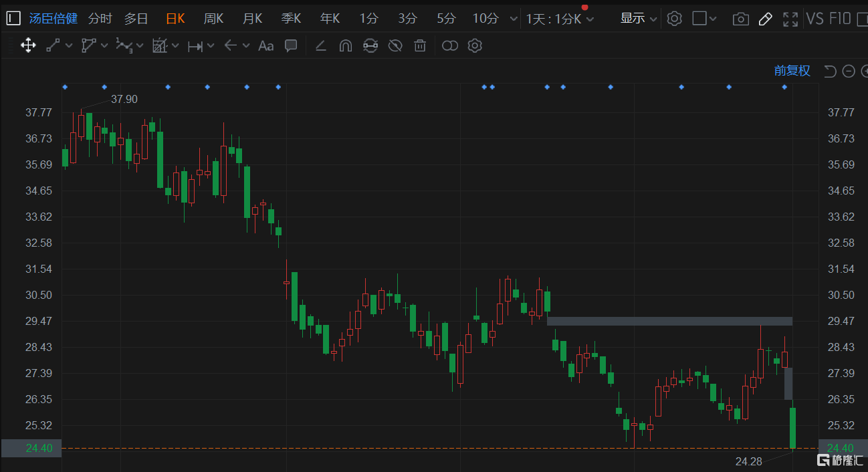Screen dimensions: 868x472
Task: Toggle the magnet snap mode
Action: point(345,45)
